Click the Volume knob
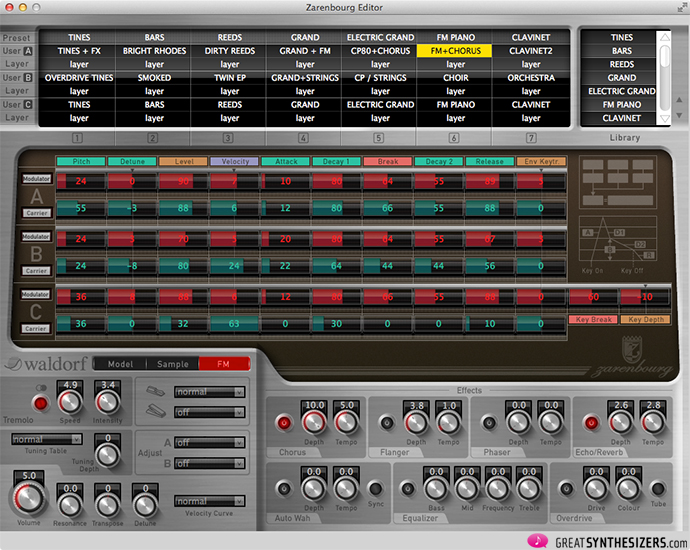 pos(29,500)
